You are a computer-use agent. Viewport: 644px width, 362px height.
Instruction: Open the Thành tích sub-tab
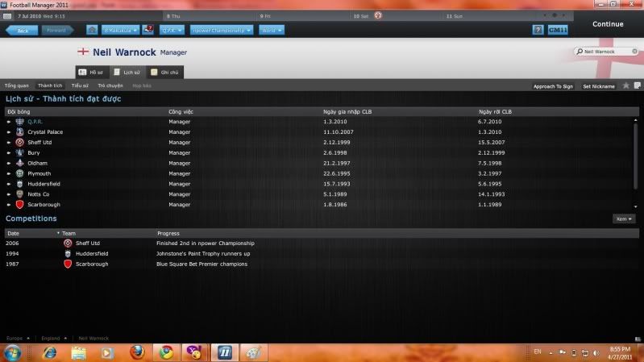coord(50,85)
